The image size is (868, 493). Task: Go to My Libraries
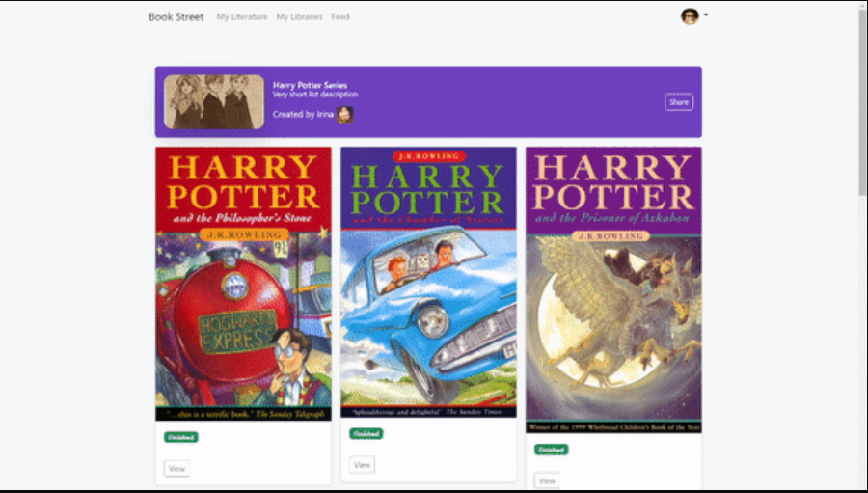click(299, 17)
